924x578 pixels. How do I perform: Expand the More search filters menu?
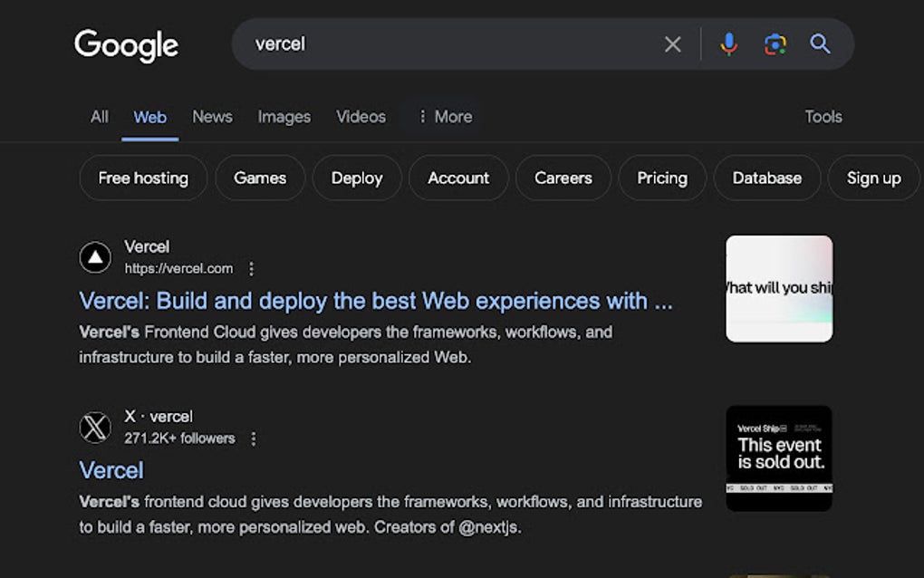click(444, 117)
